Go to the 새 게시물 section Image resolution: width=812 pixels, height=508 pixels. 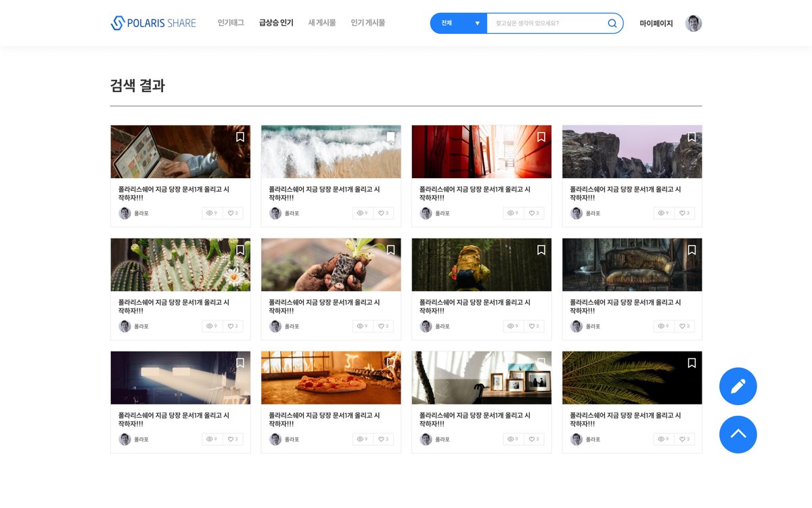click(x=322, y=23)
